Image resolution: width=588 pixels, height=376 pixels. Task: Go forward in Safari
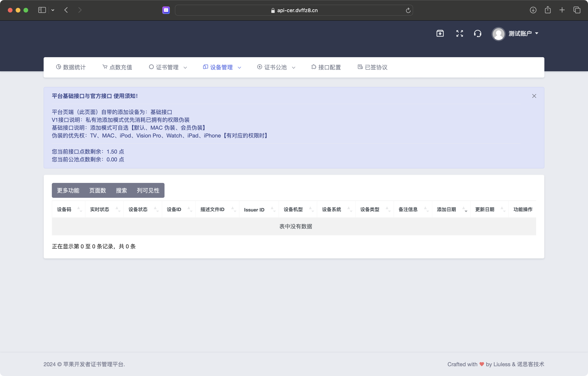pyautogui.click(x=80, y=10)
